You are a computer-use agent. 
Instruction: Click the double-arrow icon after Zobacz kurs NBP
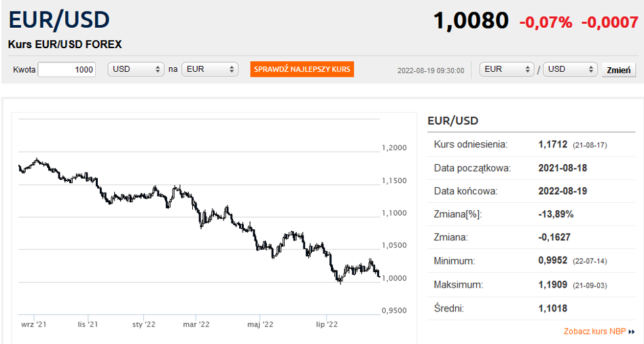pos(632,332)
